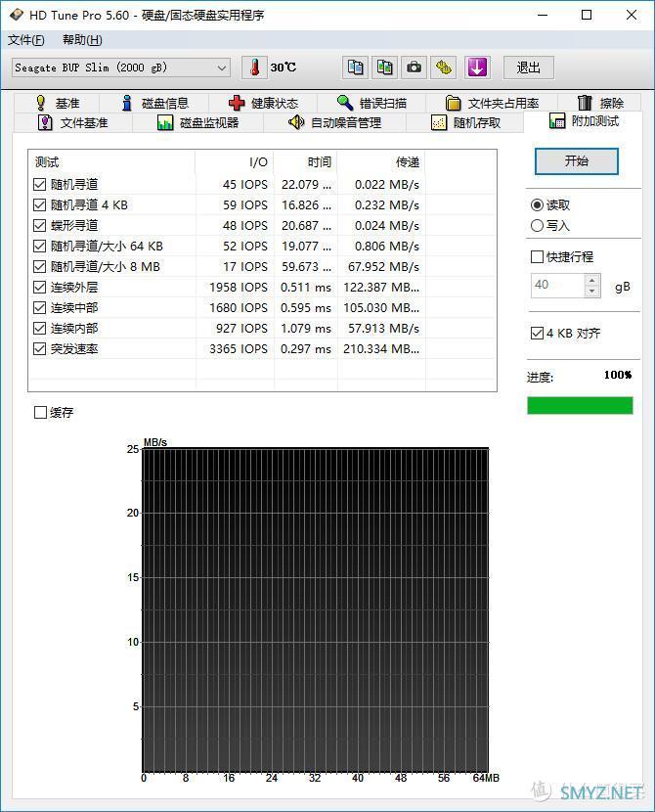Uncheck the 连续外层 test checkbox
655x812 pixels.
[x=39, y=287]
